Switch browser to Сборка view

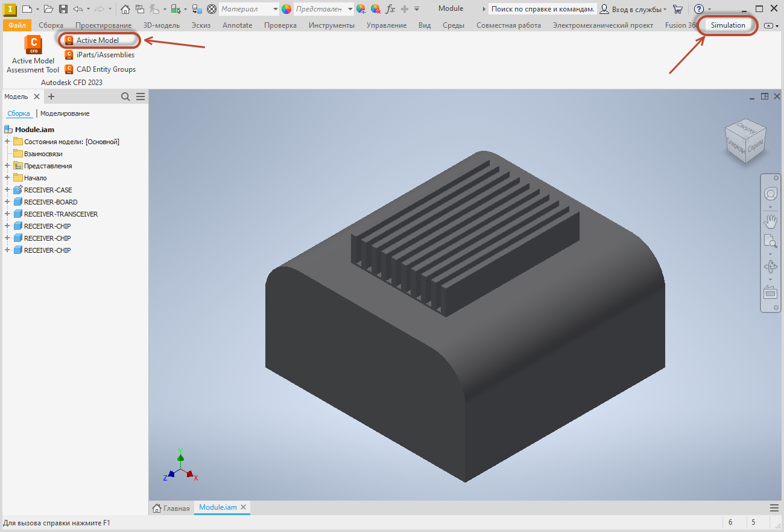pyautogui.click(x=19, y=113)
